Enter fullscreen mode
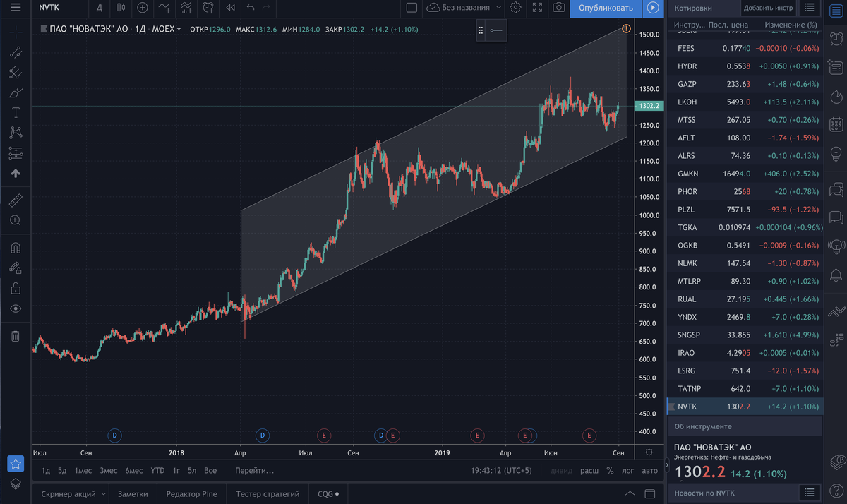This screenshot has height=504, width=847. coord(537,8)
